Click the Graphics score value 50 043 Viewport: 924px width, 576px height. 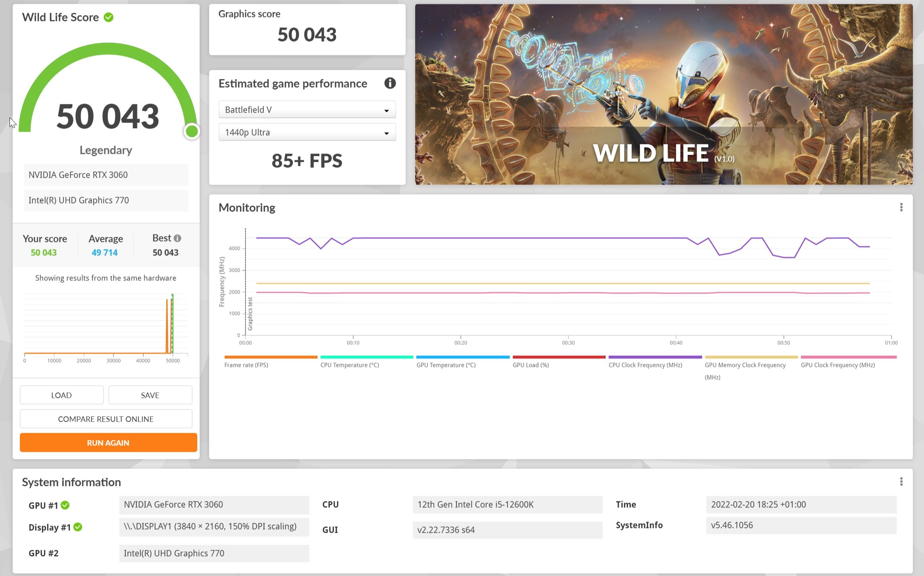tap(307, 35)
